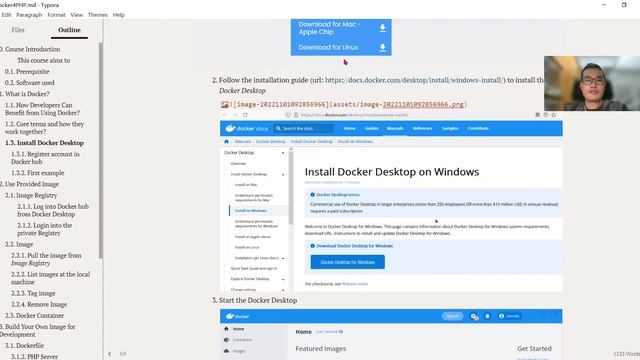Switch to the Files sidebar tab
Viewport: 640px width, 360px height.
(18, 30)
